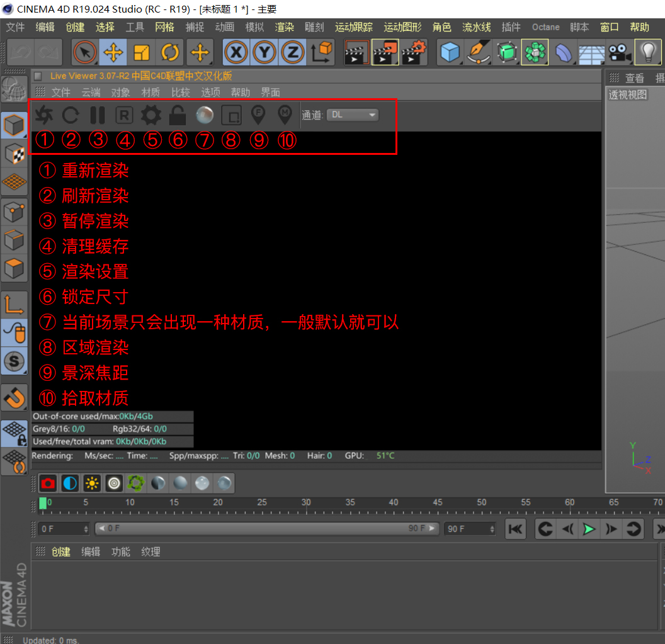Open Live Viewer 材质 menu
The image size is (665, 644).
[151, 93]
